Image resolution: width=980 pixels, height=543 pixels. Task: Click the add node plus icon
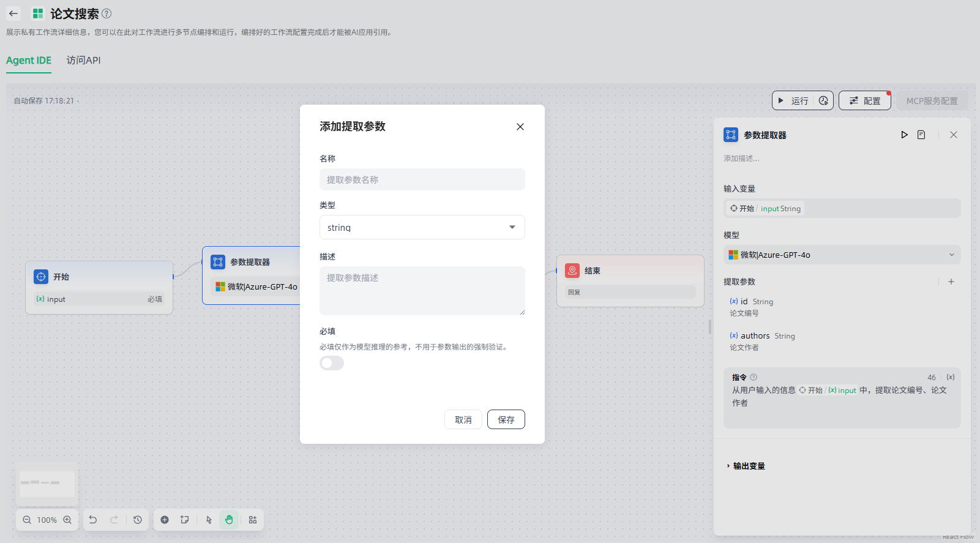165,520
